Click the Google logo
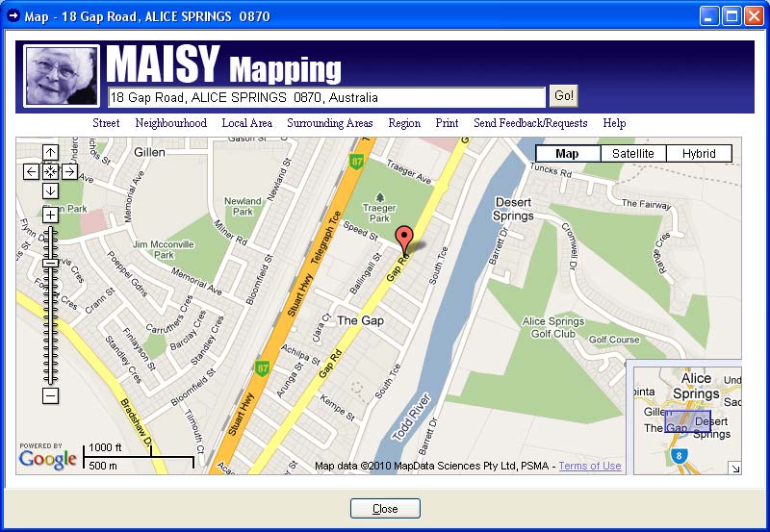 [47, 460]
